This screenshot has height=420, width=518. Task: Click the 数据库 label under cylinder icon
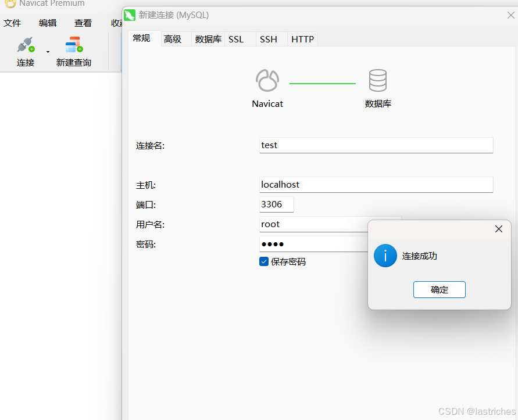click(378, 103)
